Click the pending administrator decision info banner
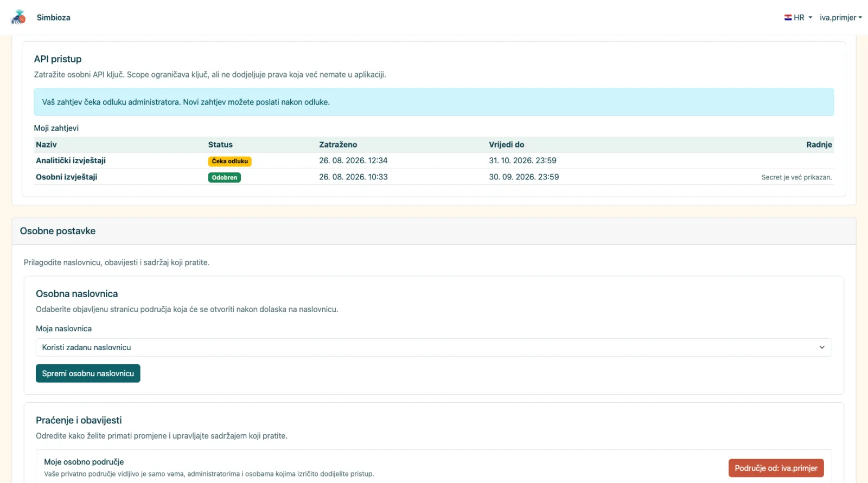The image size is (868, 483). [433, 102]
